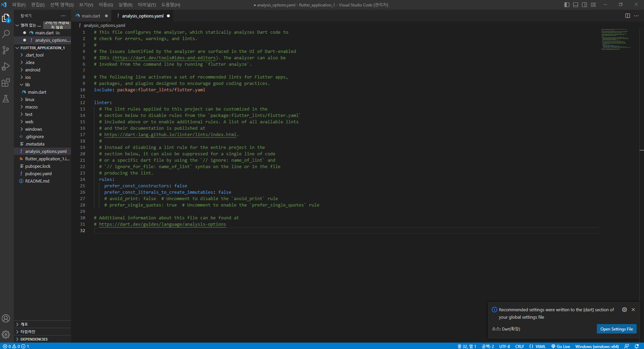Click the notifications bell in status bar
Screen dimensions: 644x349
637,346
